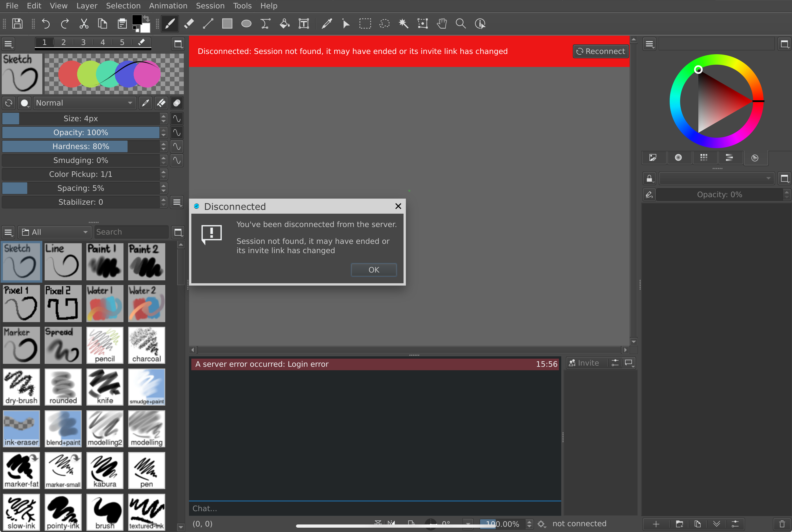792x532 pixels.
Task: Toggle pressure curve for Size
Action: (177, 118)
